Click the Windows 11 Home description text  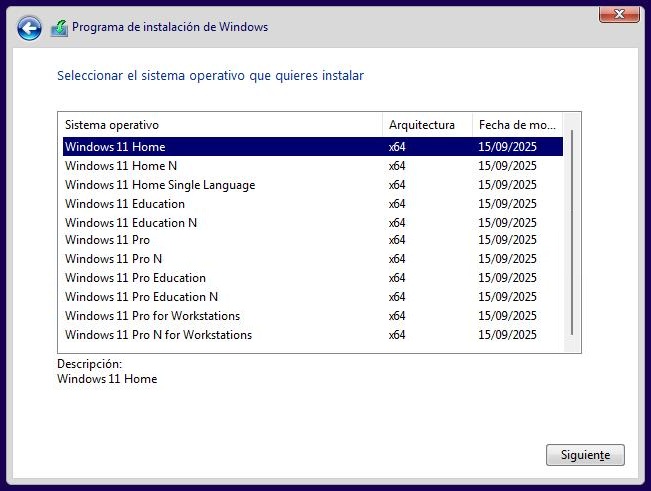click(x=107, y=379)
